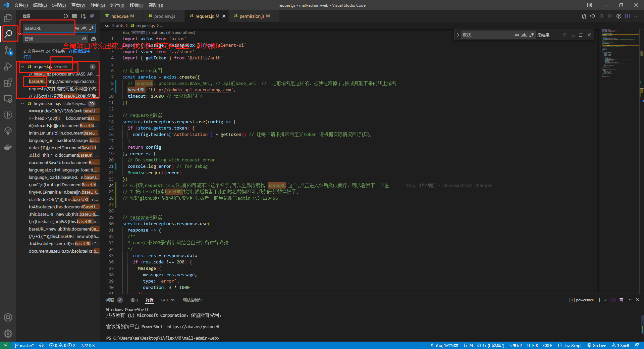Switch to the prod.env.js tab

(x=164, y=16)
